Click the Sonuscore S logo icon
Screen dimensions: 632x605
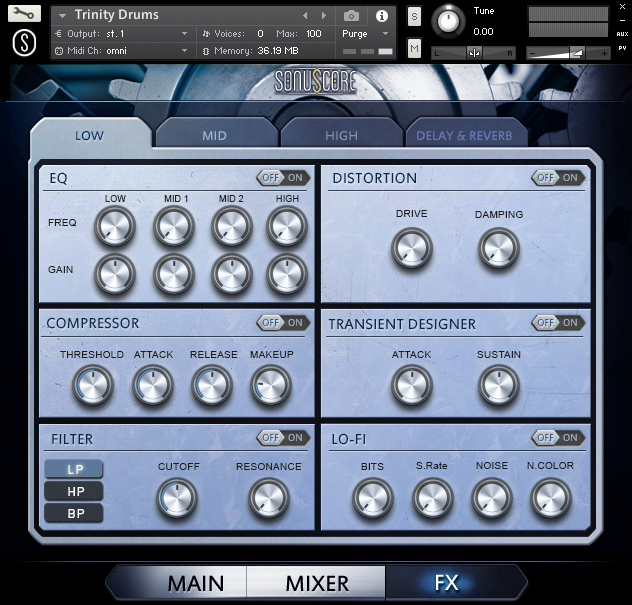(24, 43)
